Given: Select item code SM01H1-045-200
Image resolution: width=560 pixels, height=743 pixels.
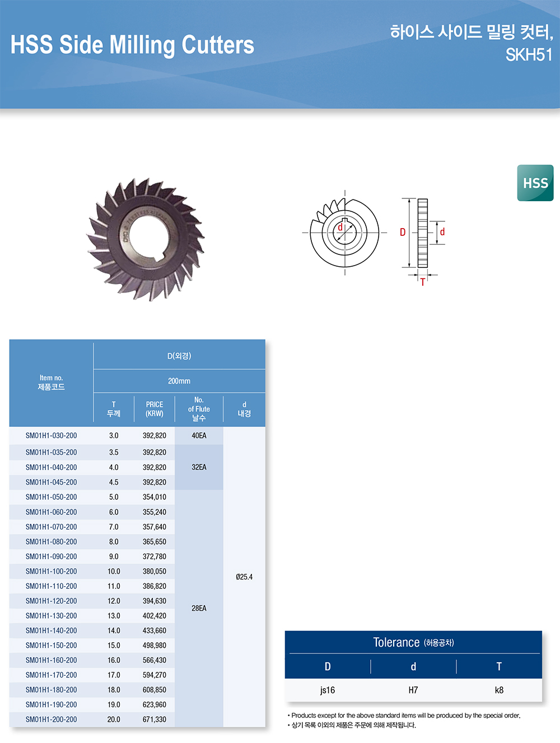Looking at the screenshot, I should 52,482.
